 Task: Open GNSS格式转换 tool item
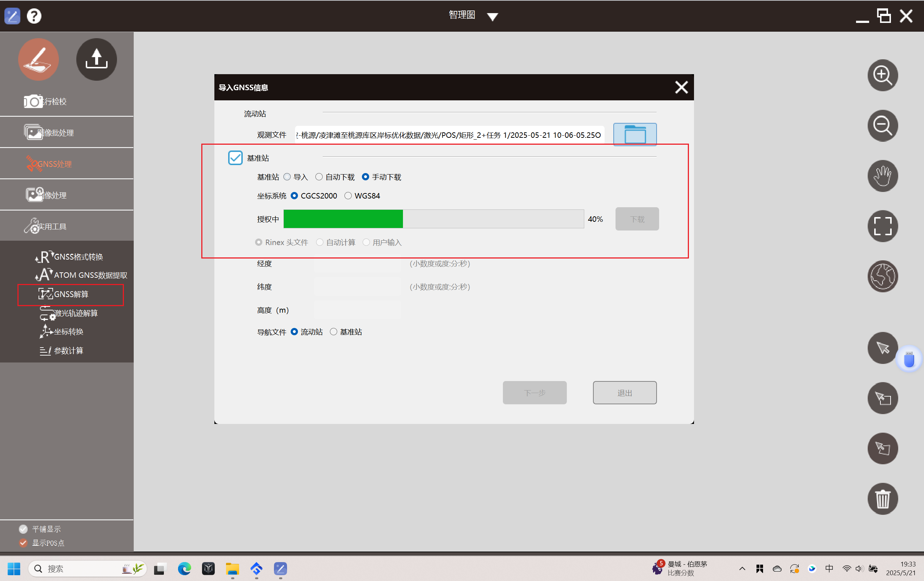pyautogui.click(x=78, y=257)
